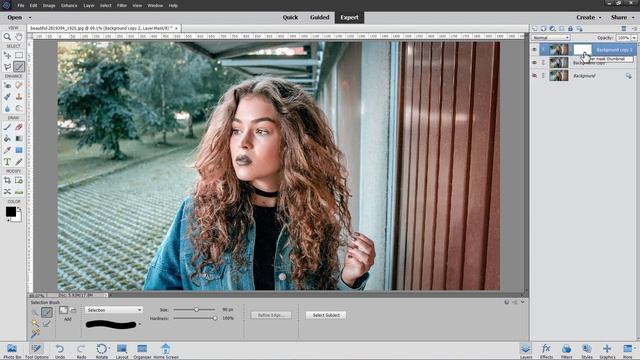The height and width of the screenshot is (360, 640).
Task: Adjust the brush Hardness slider
Action: pyautogui.click(x=215, y=318)
